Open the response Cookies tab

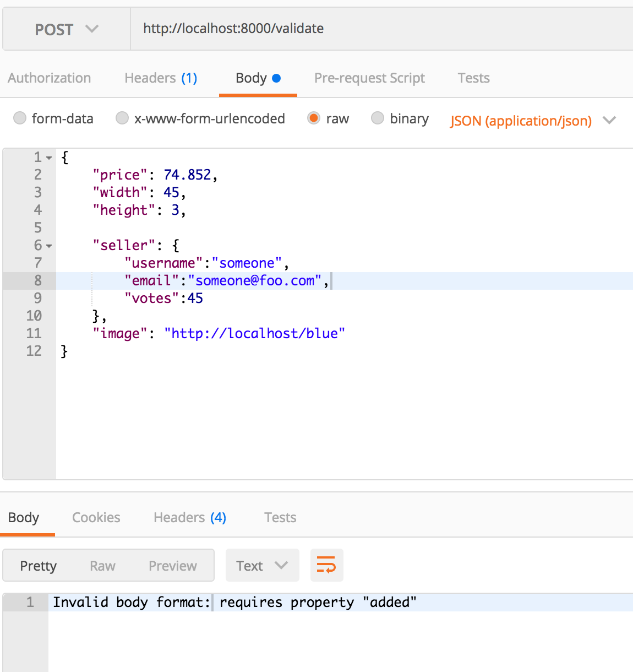click(96, 517)
